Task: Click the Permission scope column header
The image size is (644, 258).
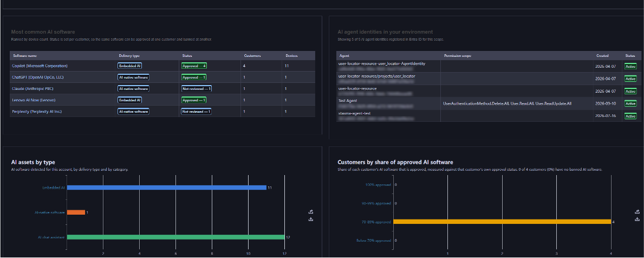Action: (x=458, y=55)
